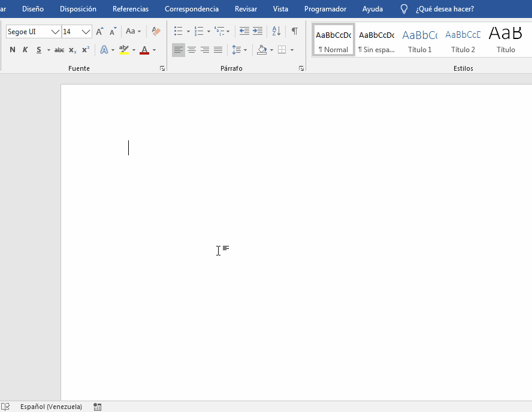
Task: Apply the Sin espaciado style
Action: 377,40
